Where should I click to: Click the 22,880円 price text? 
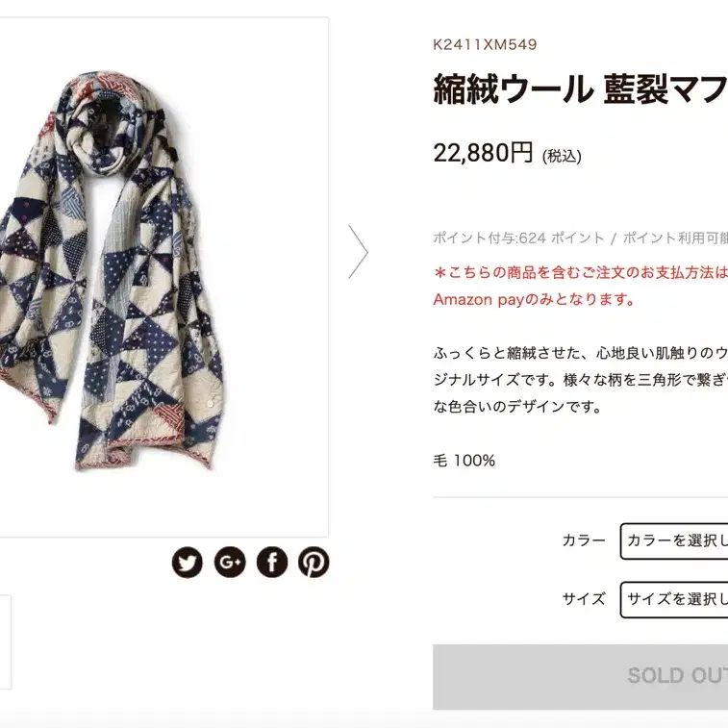pos(483,153)
